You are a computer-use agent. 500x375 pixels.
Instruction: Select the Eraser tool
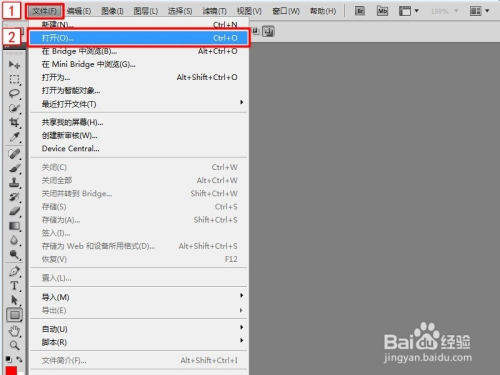14,211
